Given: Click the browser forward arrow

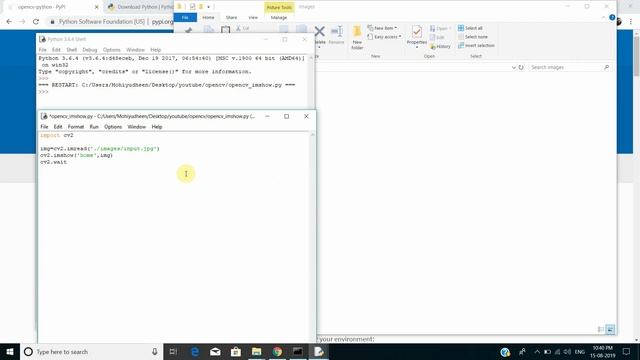Looking at the screenshot, I should 22,22.
